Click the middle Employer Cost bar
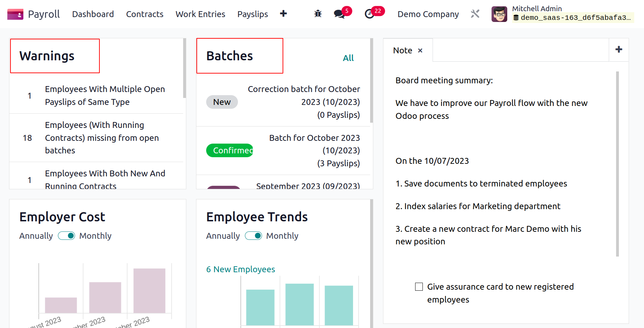This screenshot has height=328, width=644. [105, 297]
